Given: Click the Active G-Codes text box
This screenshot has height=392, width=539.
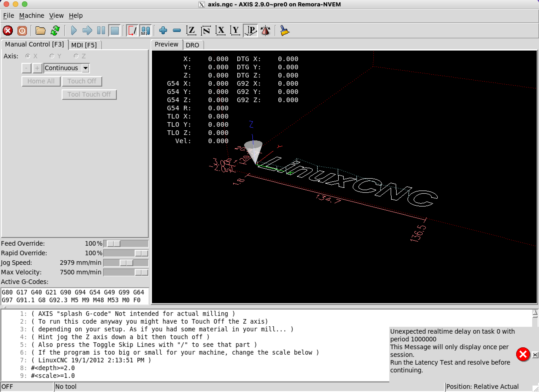Looking at the screenshot, I should (x=75, y=296).
